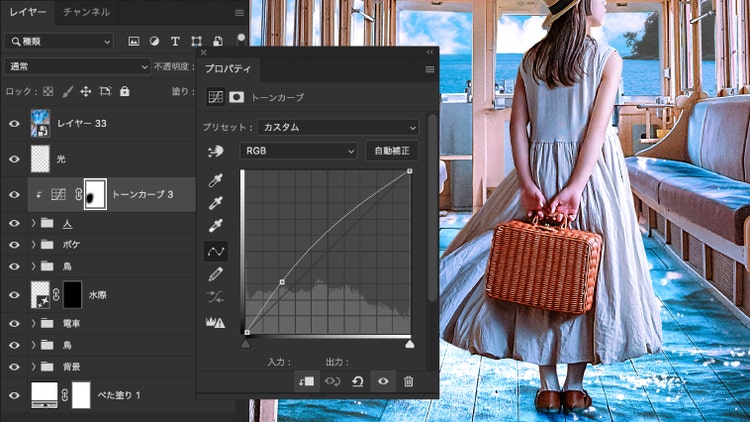Select the Curves adjustment icon in Properties

[216, 97]
